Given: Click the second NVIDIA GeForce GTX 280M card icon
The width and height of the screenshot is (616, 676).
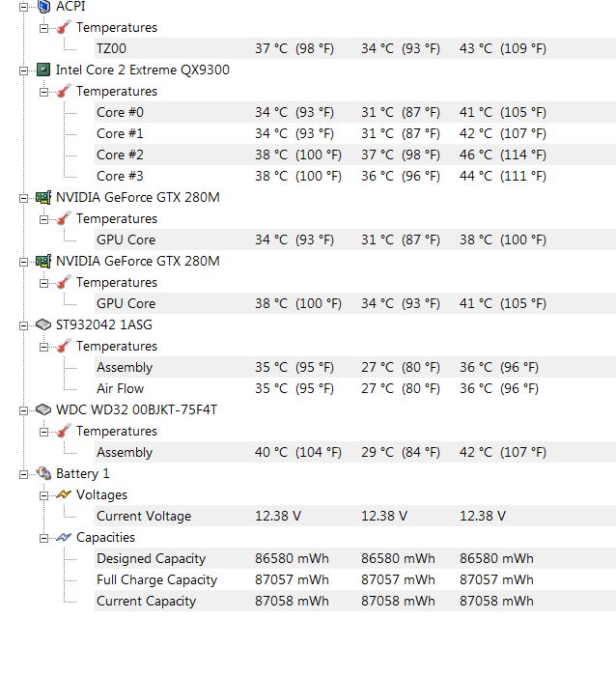Looking at the screenshot, I should pos(43,262).
